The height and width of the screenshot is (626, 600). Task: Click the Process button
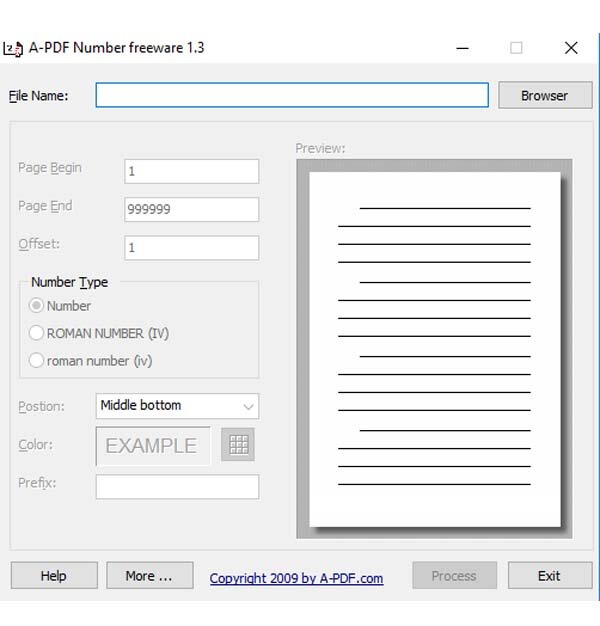tap(454, 575)
